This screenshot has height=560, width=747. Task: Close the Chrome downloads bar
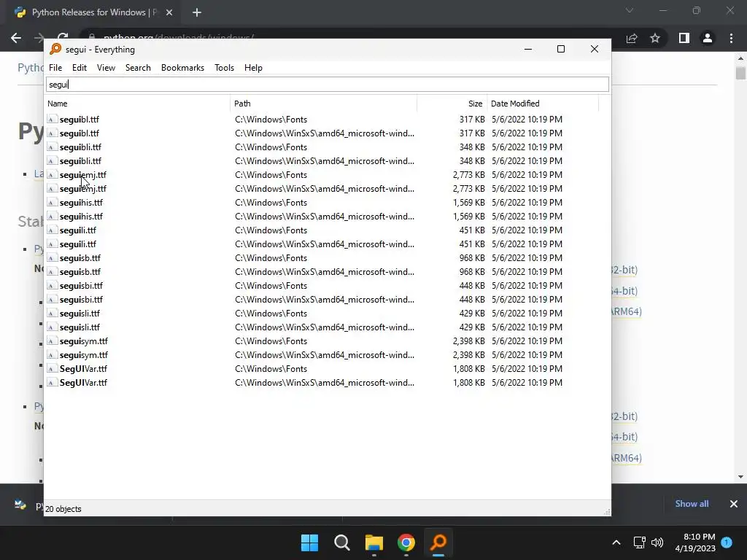coord(734,503)
